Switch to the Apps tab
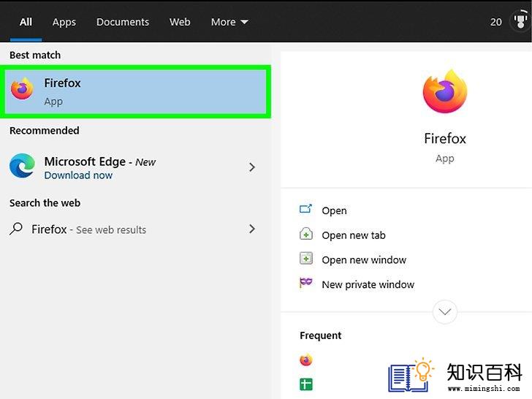This screenshot has height=399, width=532. [64, 23]
